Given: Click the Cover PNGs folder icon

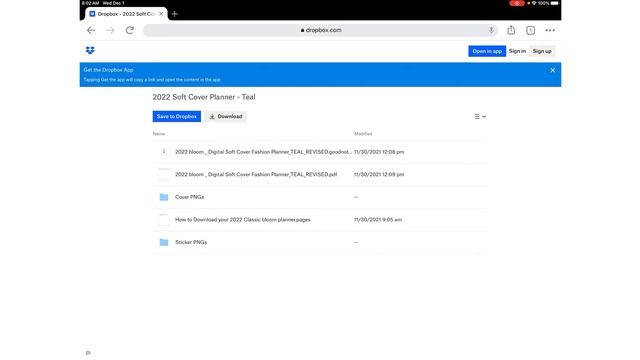Looking at the screenshot, I should (x=164, y=197).
